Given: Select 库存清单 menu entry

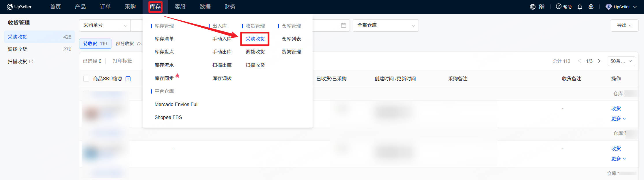Looking at the screenshot, I should click(164, 39).
